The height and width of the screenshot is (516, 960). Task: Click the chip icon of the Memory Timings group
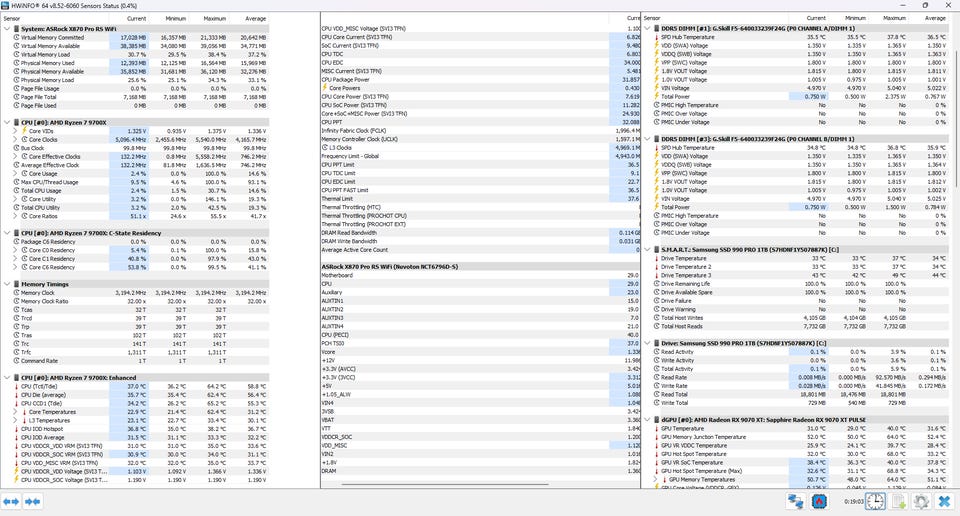(16, 284)
